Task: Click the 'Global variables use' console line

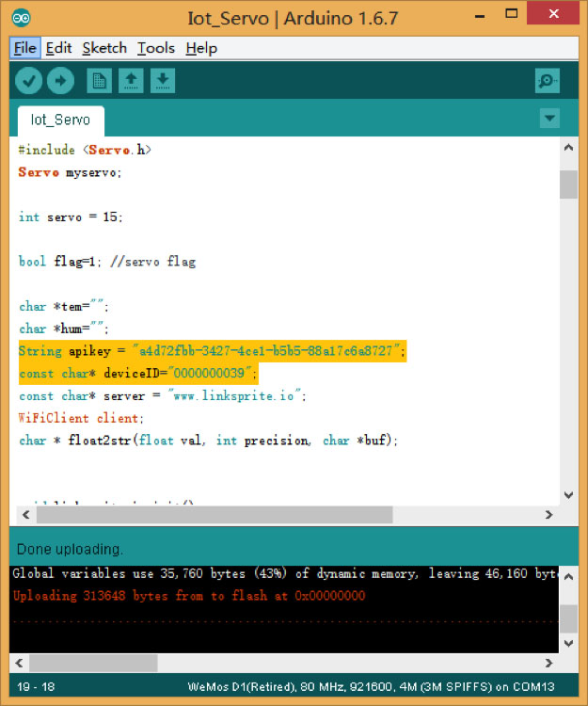Action: pos(285,573)
